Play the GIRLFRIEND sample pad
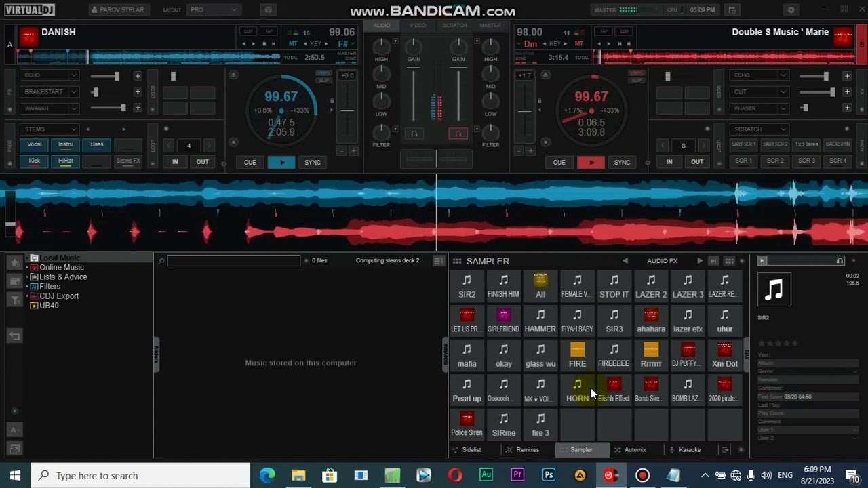 pyautogui.click(x=503, y=321)
